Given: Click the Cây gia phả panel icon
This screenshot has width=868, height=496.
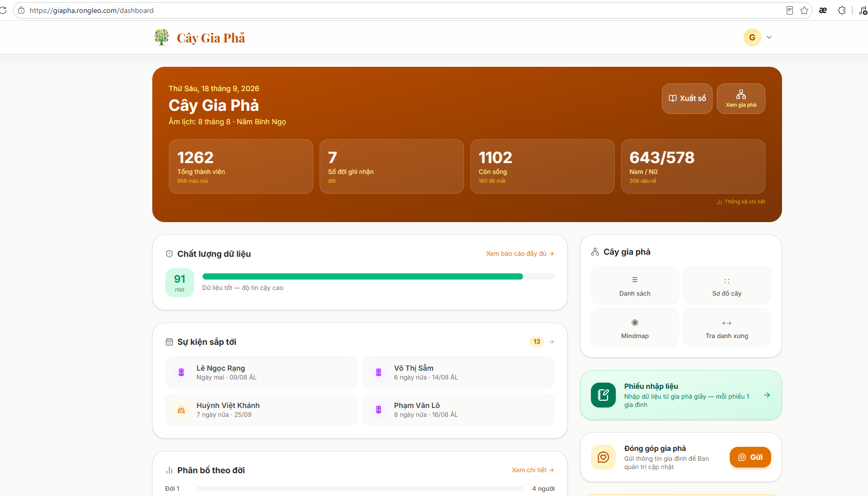Looking at the screenshot, I should click(595, 252).
